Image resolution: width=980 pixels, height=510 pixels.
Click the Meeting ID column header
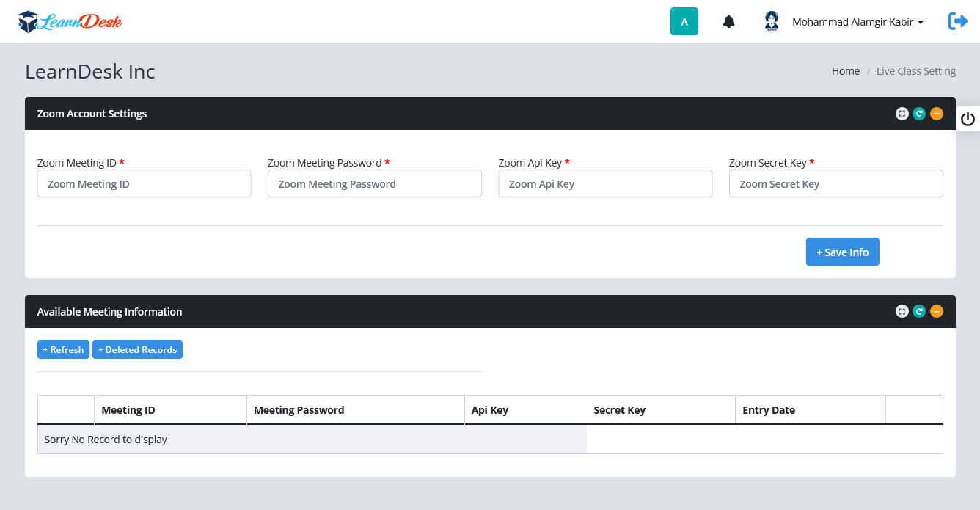(170, 410)
